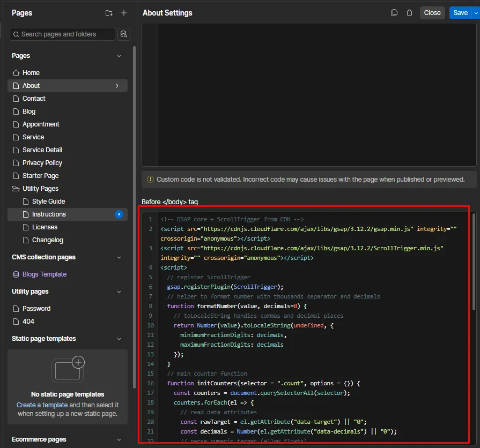The width and height of the screenshot is (480, 448).
Task: Click the warning icon in custom code notice
Action: tap(150, 180)
